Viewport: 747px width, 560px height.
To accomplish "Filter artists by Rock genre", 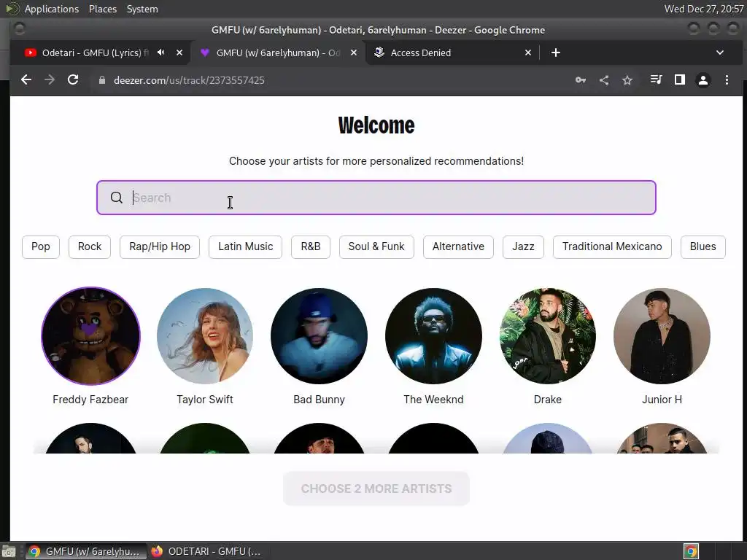I will pos(90,246).
